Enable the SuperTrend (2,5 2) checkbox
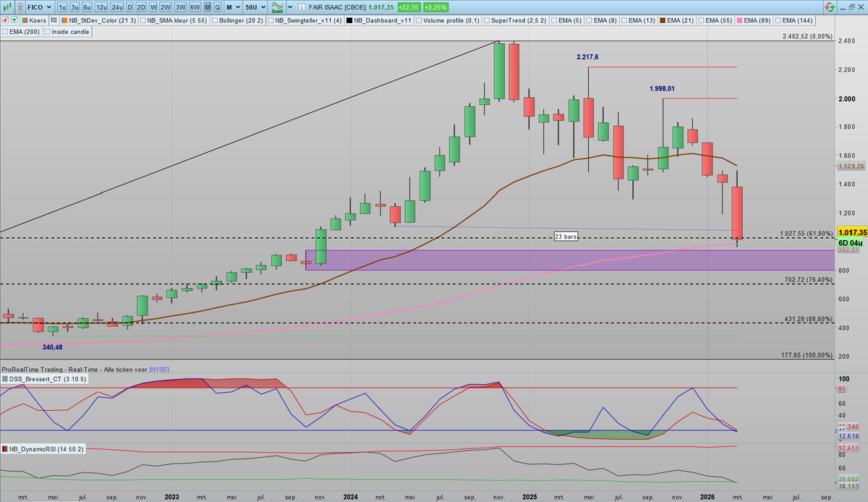 click(x=487, y=20)
